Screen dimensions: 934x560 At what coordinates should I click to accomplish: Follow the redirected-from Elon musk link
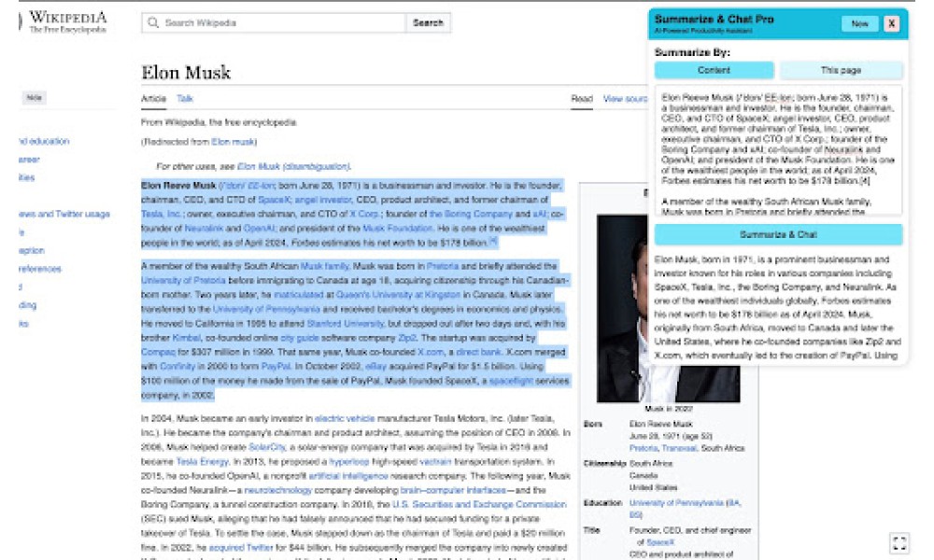[233, 142]
